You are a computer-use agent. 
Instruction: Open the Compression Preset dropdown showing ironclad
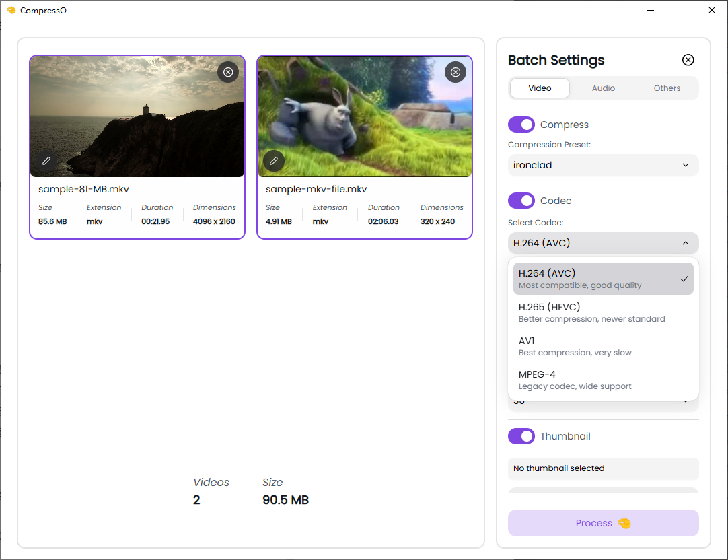click(x=603, y=166)
